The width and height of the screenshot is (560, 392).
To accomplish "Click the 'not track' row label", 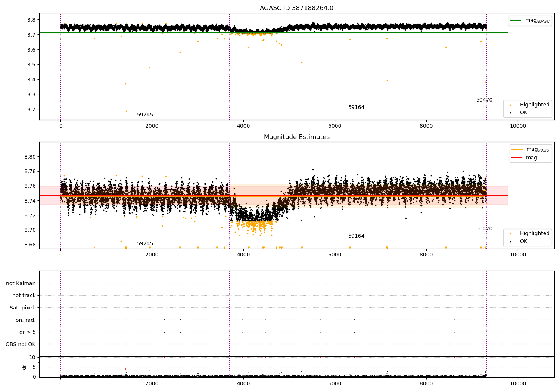I will [x=24, y=295].
